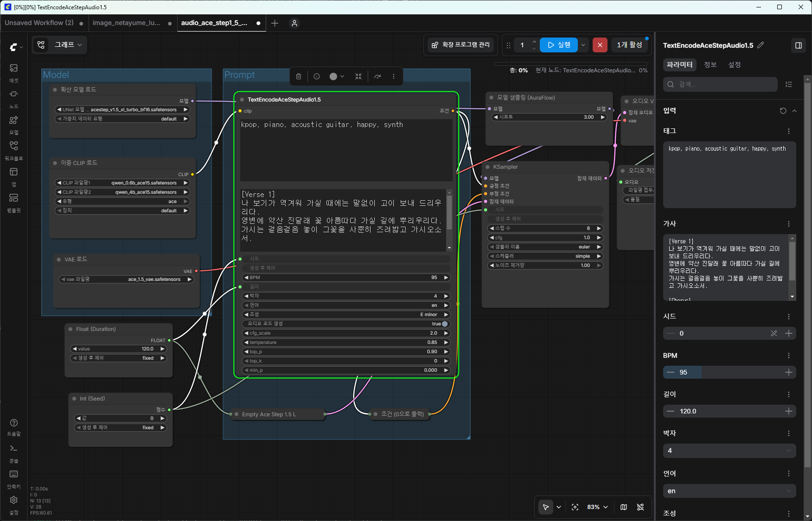Image resolution: width=812 pixels, height=521 pixels.
Task: Run the workflow with the blue button
Action: 559,45
